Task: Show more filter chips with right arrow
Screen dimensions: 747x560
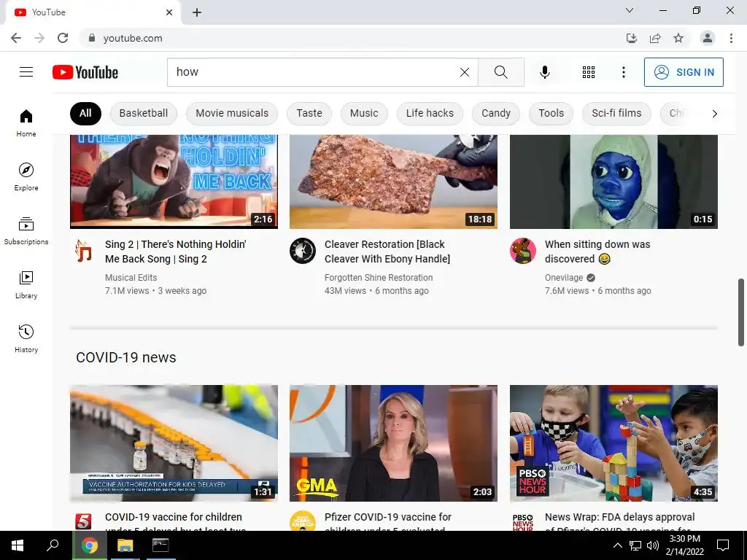Action: click(714, 113)
